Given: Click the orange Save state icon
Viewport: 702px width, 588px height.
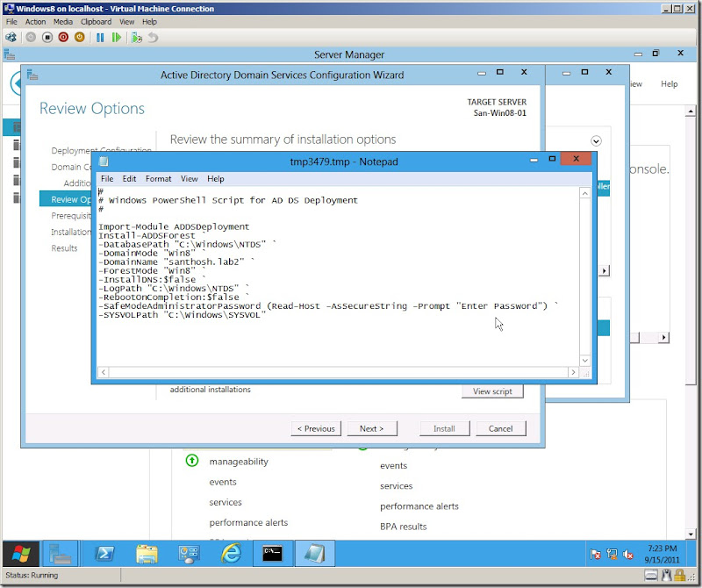Looking at the screenshot, I should click(x=80, y=38).
